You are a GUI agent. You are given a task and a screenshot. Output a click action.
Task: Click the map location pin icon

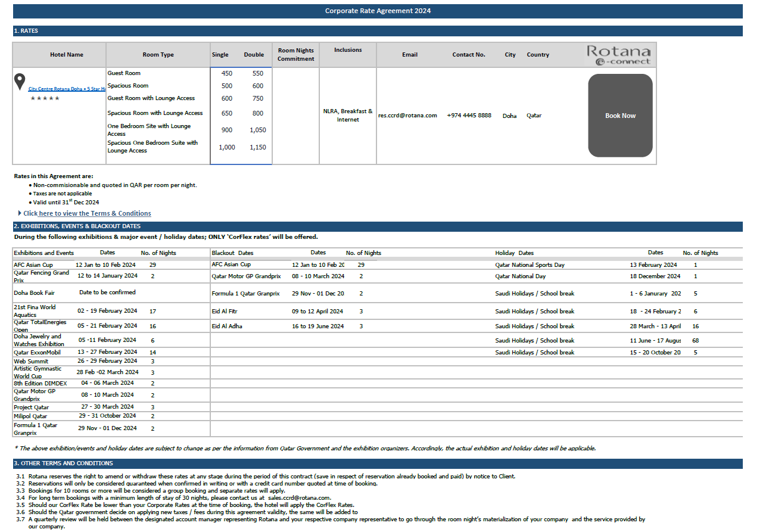pos(20,82)
